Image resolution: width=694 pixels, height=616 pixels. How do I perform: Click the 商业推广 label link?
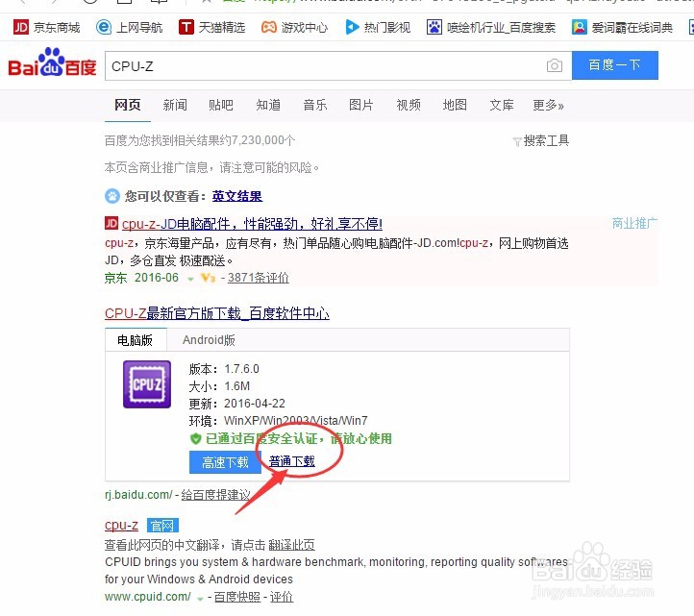pyautogui.click(x=634, y=224)
